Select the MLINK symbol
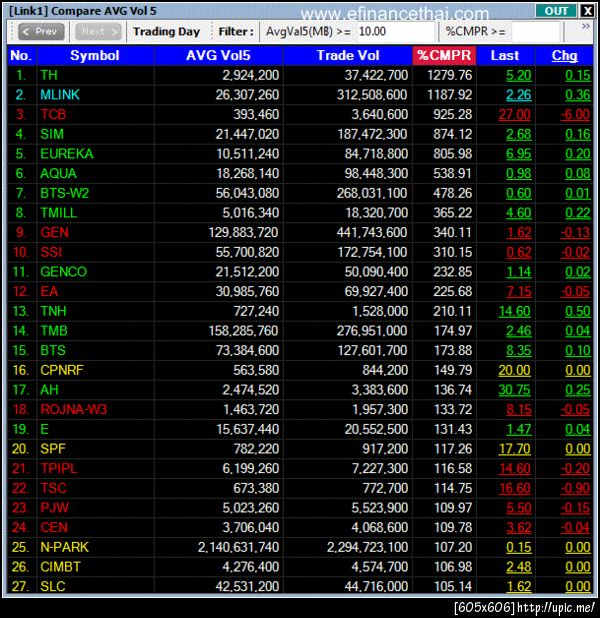The width and height of the screenshot is (600, 618). tap(60, 95)
